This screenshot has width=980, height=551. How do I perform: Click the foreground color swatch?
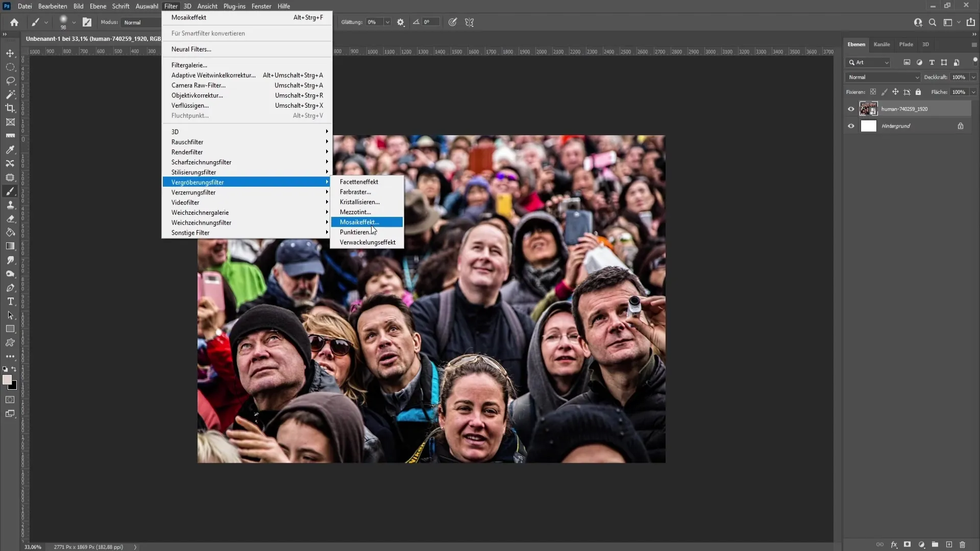pos(7,380)
